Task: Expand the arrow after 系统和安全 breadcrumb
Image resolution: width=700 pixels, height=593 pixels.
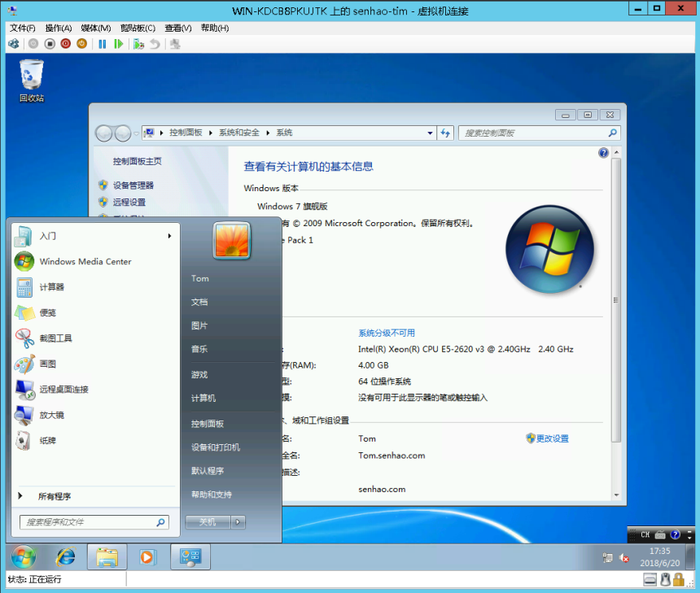Action: [268, 133]
